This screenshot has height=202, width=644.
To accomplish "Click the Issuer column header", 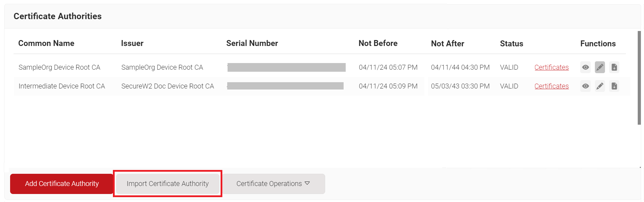I will (x=132, y=44).
